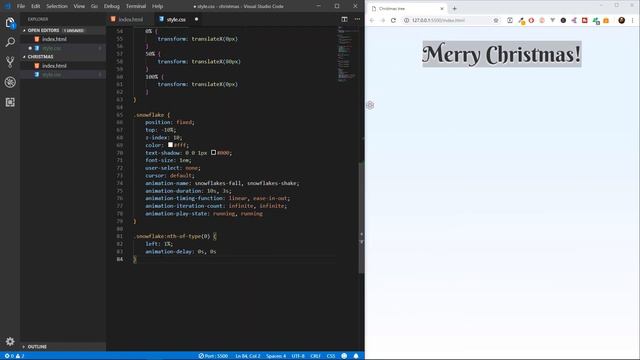The image size is (640, 360).
Task: Open the Edit menu
Action: pyautogui.click(x=36, y=6)
